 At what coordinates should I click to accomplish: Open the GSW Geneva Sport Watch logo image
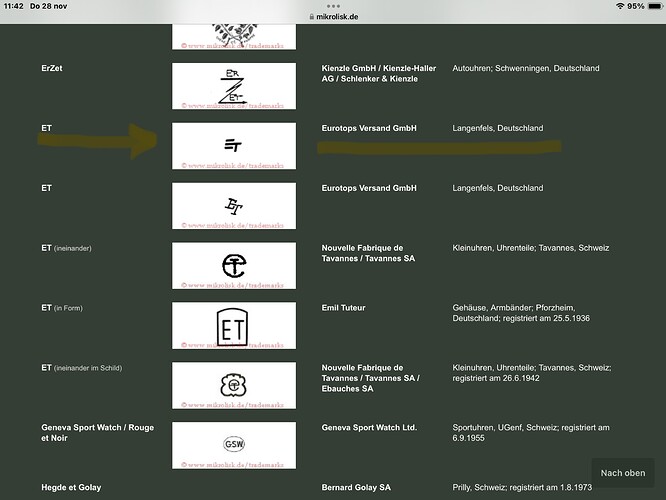pos(234,446)
